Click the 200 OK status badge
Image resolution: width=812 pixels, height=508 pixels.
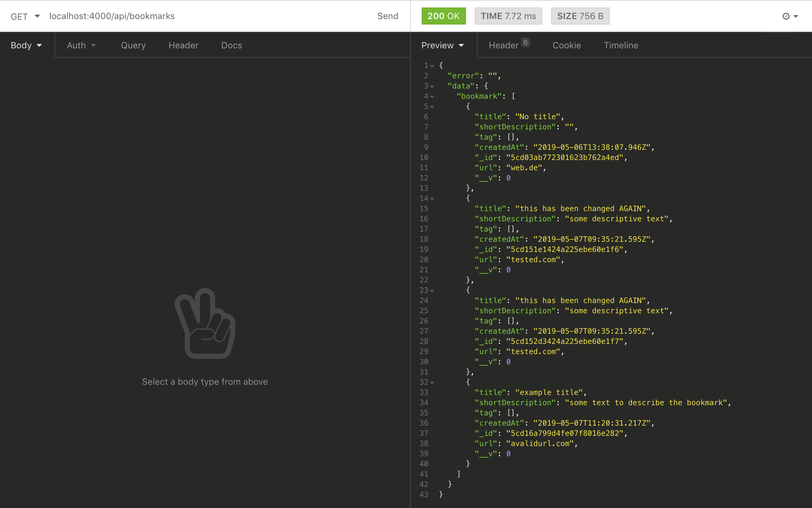tap(443, 16)
